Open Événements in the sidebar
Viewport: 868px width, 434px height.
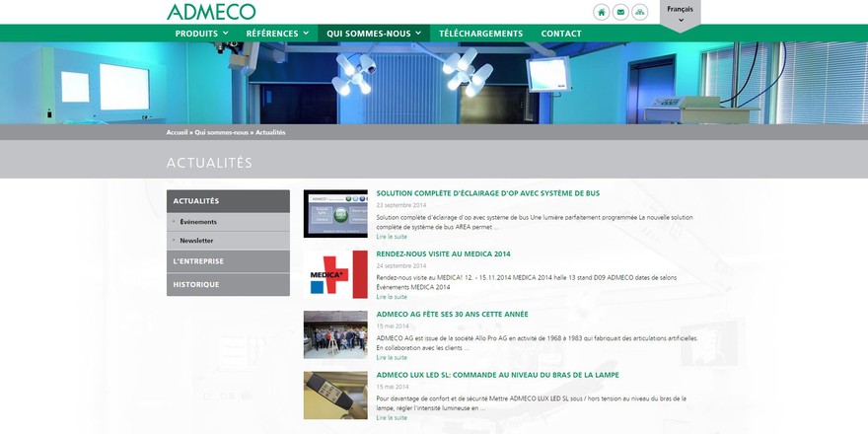coord(228,222)
